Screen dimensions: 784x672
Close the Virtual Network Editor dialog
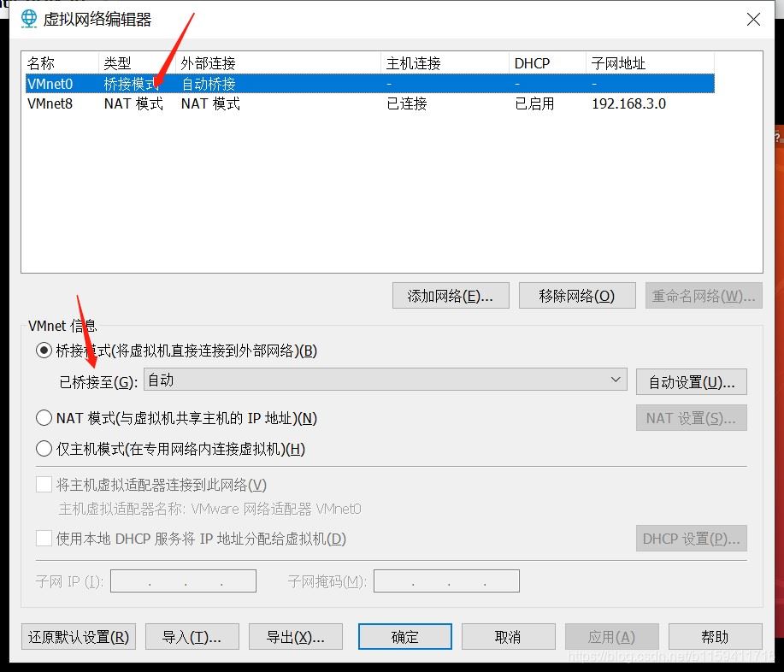pyautogui.click(x=753, y=20)
